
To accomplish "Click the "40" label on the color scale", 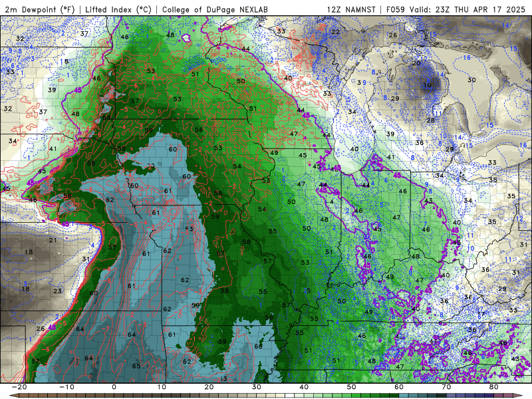I will coord(304,387).
